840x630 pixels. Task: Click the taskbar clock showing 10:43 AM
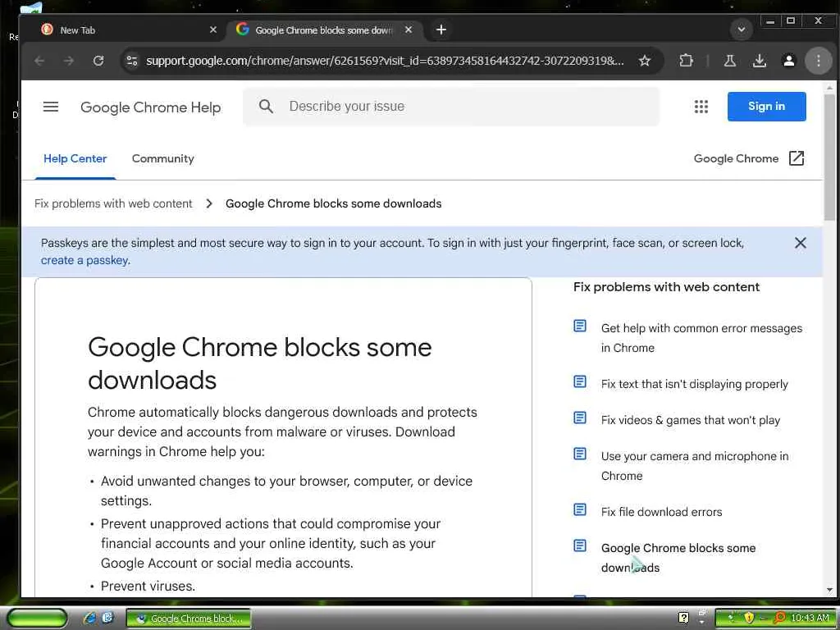[810, 619]
